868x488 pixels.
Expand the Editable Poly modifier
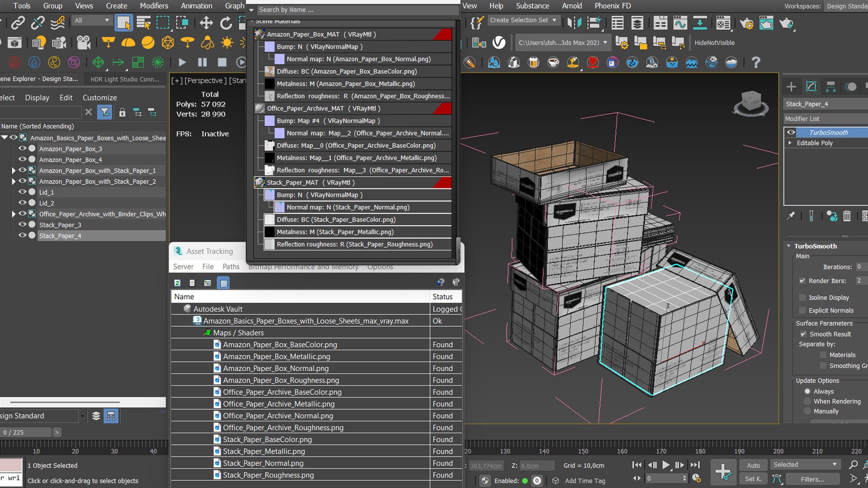coord(790,143)
